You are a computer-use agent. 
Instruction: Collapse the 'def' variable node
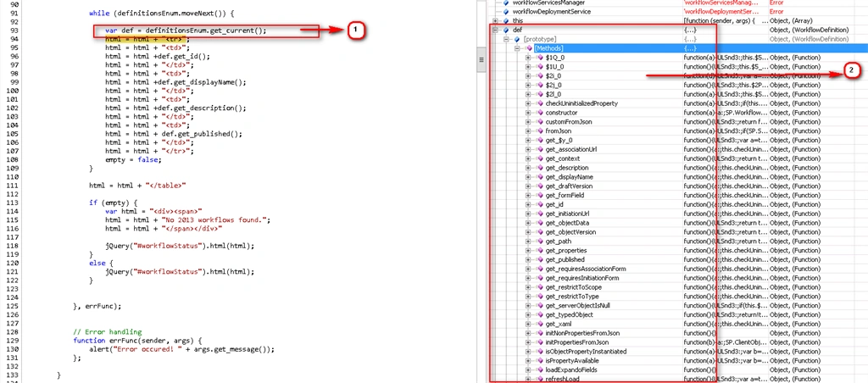tap(495, 30)
